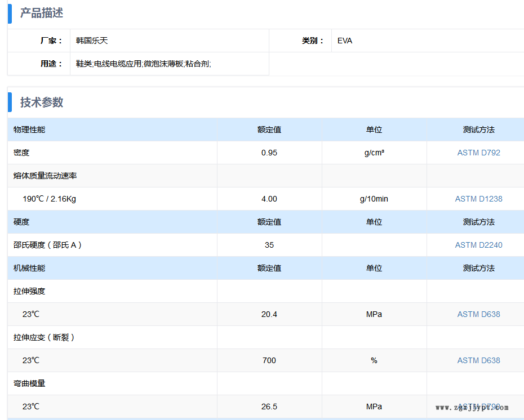Select the manufacturer value 韩国乐天
The width and height of the screenshot is (524, 420).
click(x=92, y=41)
